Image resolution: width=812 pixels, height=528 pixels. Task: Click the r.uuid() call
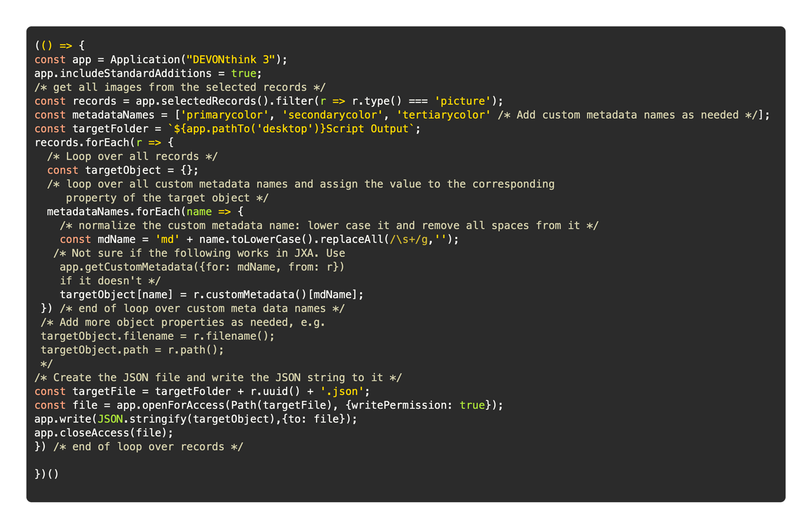click(275, 392)
